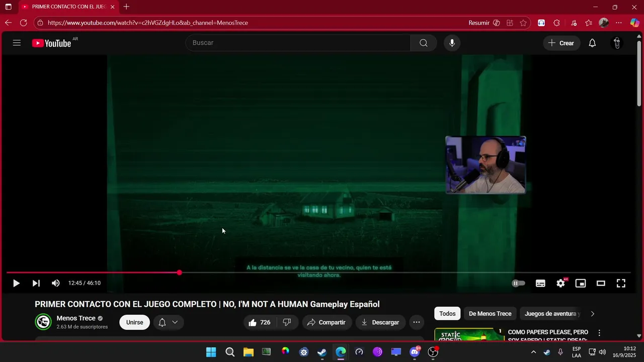This screenshot has height=362, width=644.
Task: Add page to favorites star
Action: click(x=523, y=23)
